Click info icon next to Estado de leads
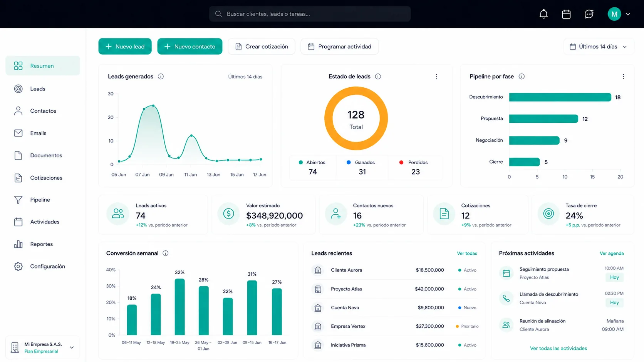The height and width of the screenshot is (362, 644). point(378,77)
